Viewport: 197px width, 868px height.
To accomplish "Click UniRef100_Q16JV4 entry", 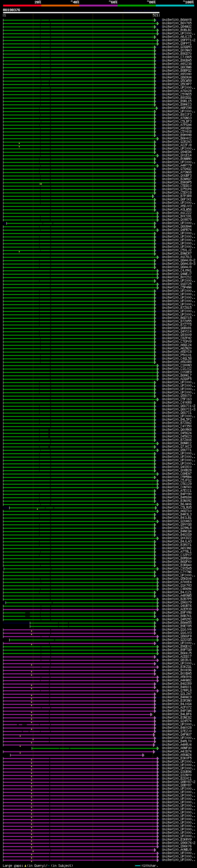I will click(x=177, y=629).
